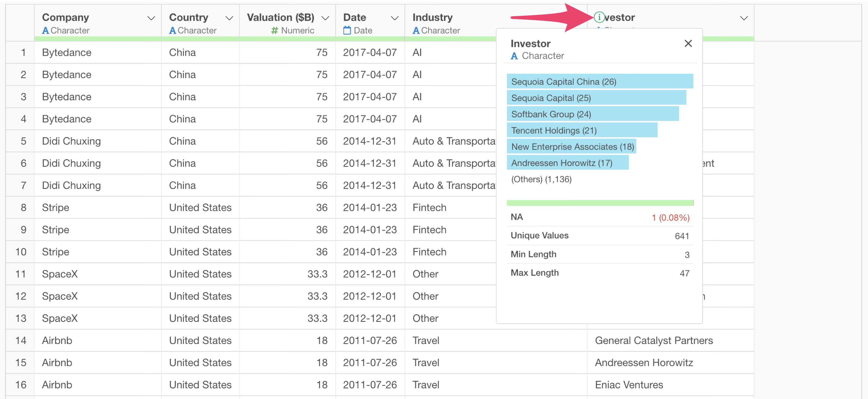Select the Sequoia Capital (25) bar
The width and height of the screenshot is (868, 399).
pos(596,98)
